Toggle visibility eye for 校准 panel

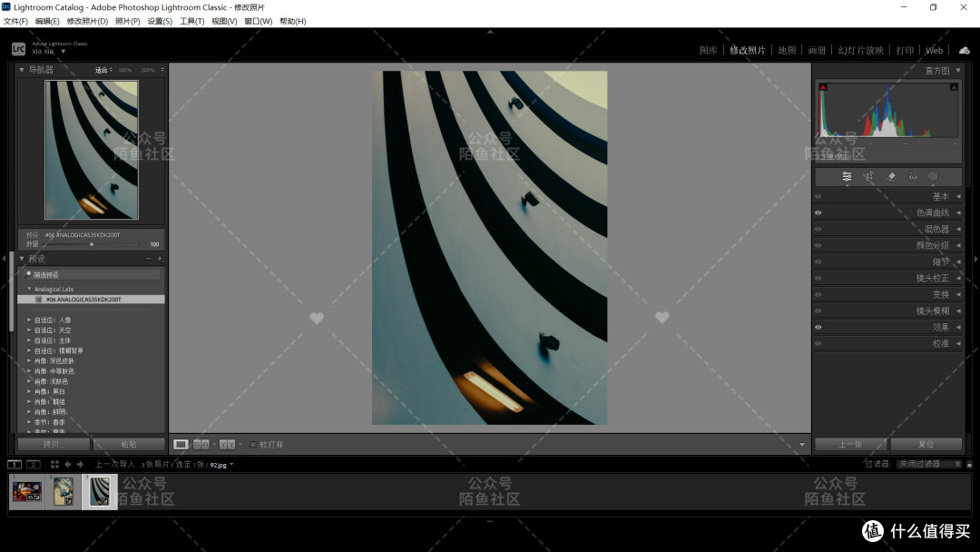point(818,343)
